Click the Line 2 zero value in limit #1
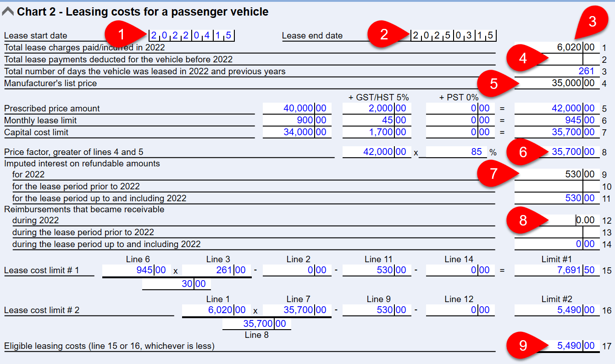615x364 pixels. point(297,270)
